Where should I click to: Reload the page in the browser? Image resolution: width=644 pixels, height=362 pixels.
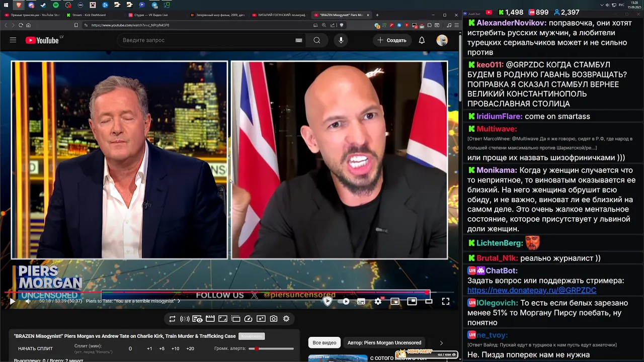click(21, 25)
